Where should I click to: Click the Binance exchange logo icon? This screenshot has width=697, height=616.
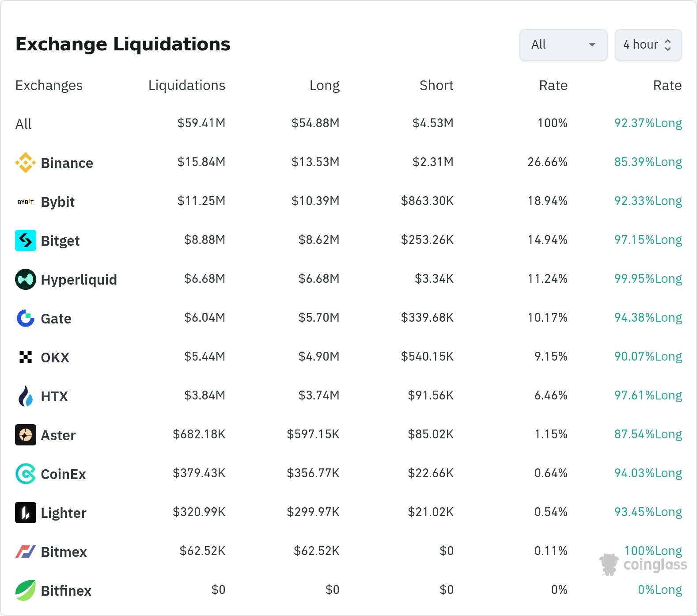[x=26, y=163]
